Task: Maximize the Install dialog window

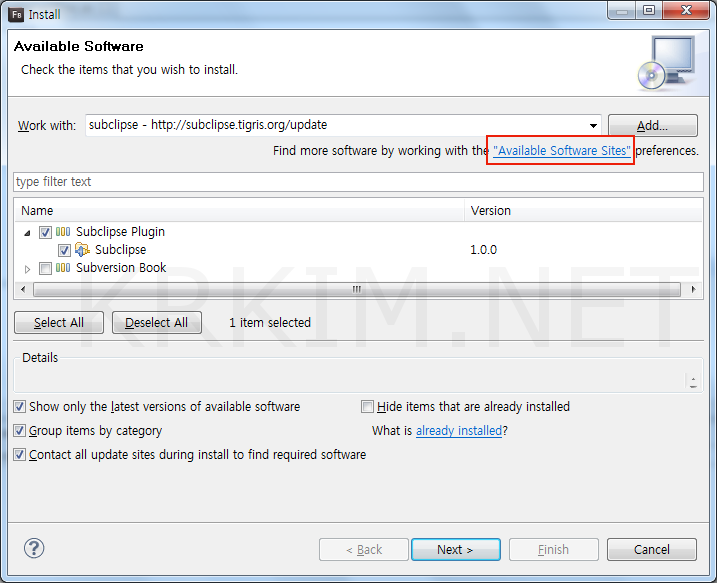Action: 649,10
